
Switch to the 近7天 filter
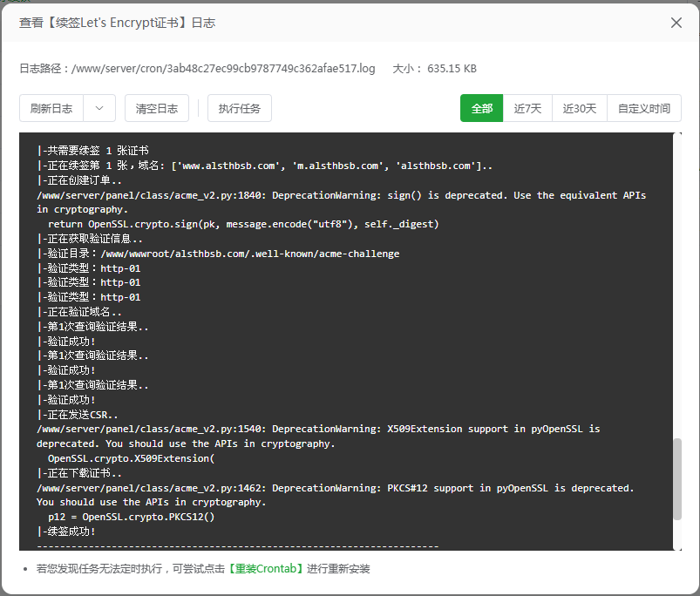point(527,108)
